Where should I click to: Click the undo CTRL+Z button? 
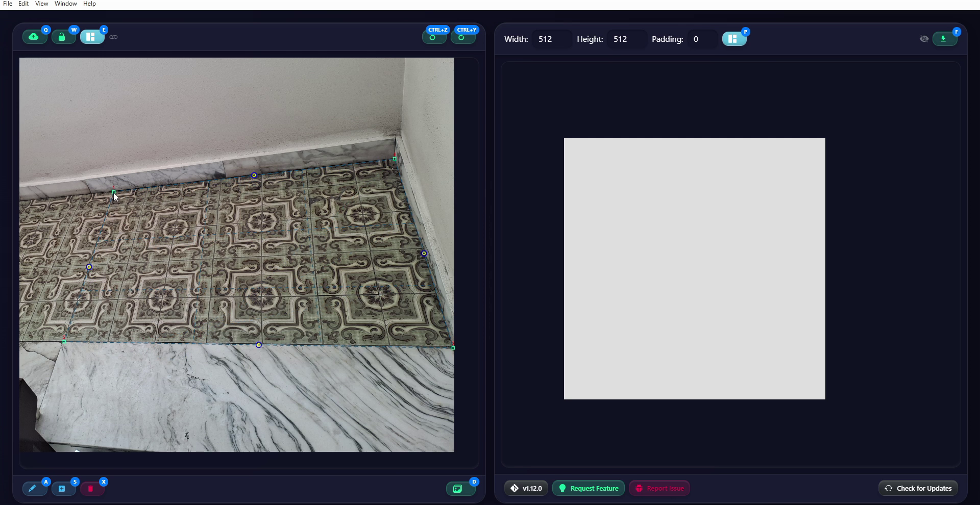tap(434, 37)
